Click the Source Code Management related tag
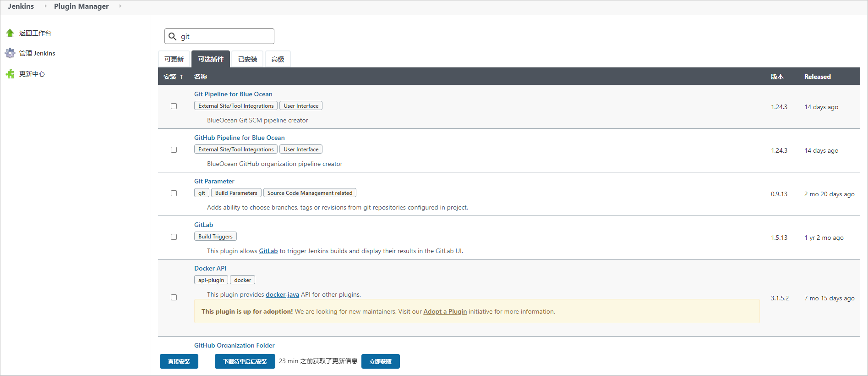868x376 pixels. click(310, 193)
